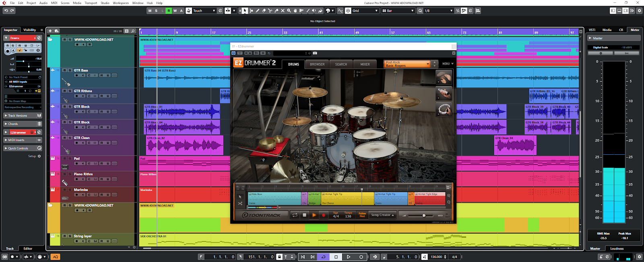Click the Add Track plus icon
The width and height of the screenshot is (644, 262).
(50, 31)
